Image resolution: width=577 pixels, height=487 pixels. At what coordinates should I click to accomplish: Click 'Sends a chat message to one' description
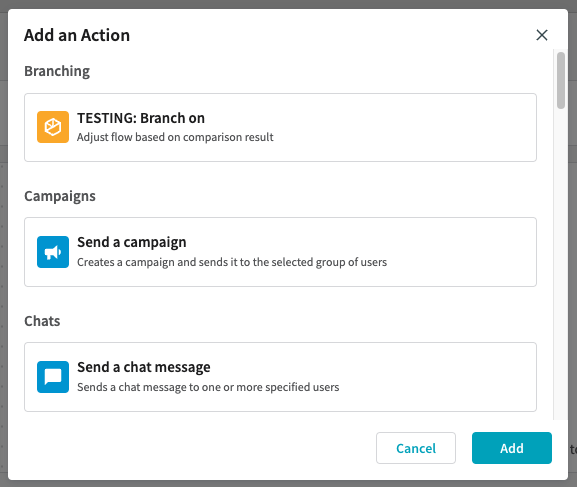(x=208, y=387)
